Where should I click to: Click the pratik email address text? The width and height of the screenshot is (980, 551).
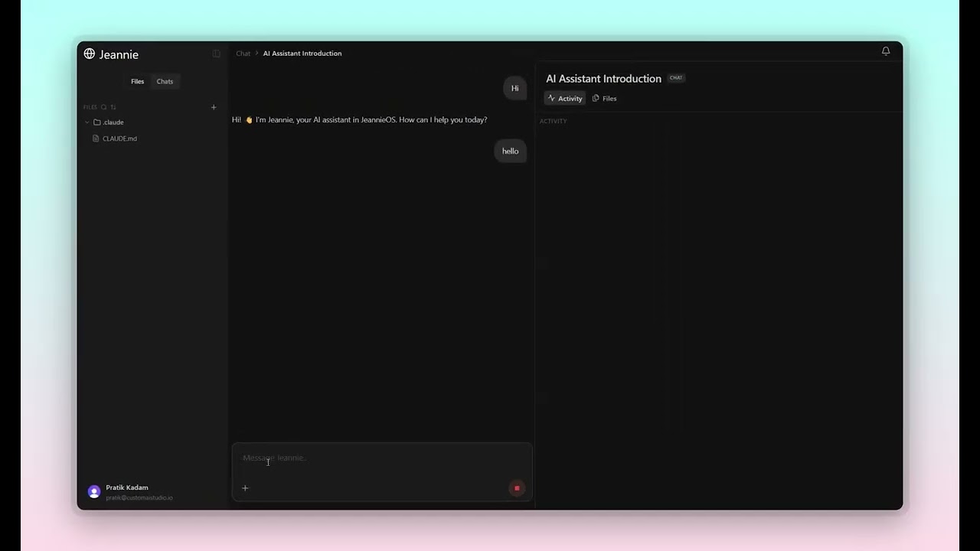click(139, 498)
